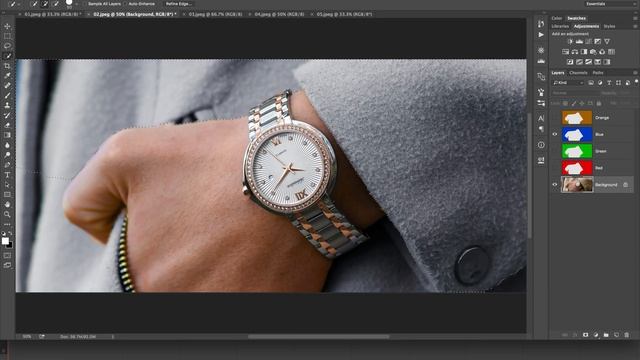The height and width of the screenshot is (360, 640).
Task: Select the Orange layer thumbnail
Action: tap(577, 118)
